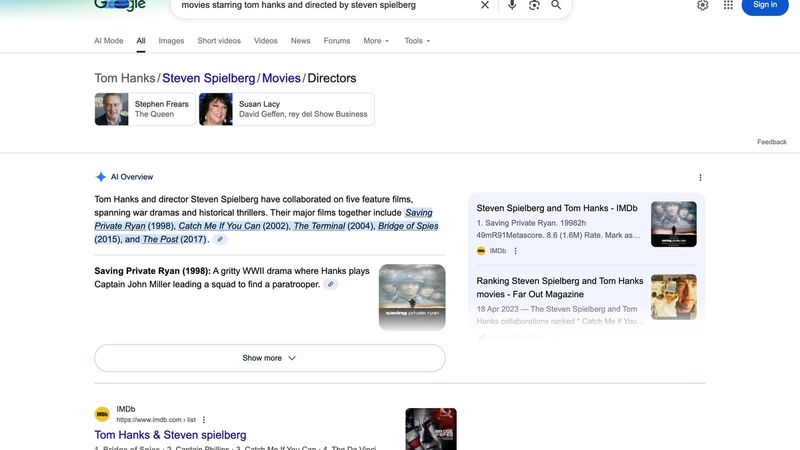Open Tom Hanks & Steven spielberg result title
Screen dimensions: 800x450
tap(170, 435)
